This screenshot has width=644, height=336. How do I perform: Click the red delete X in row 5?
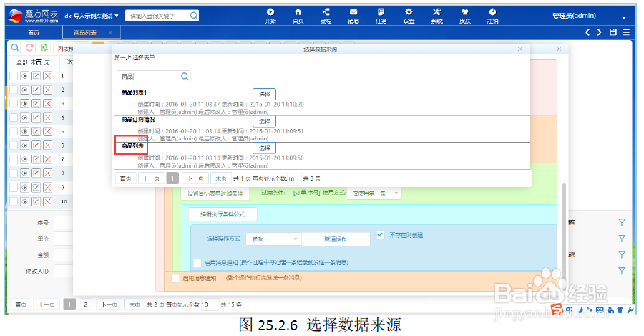point(48,132)
